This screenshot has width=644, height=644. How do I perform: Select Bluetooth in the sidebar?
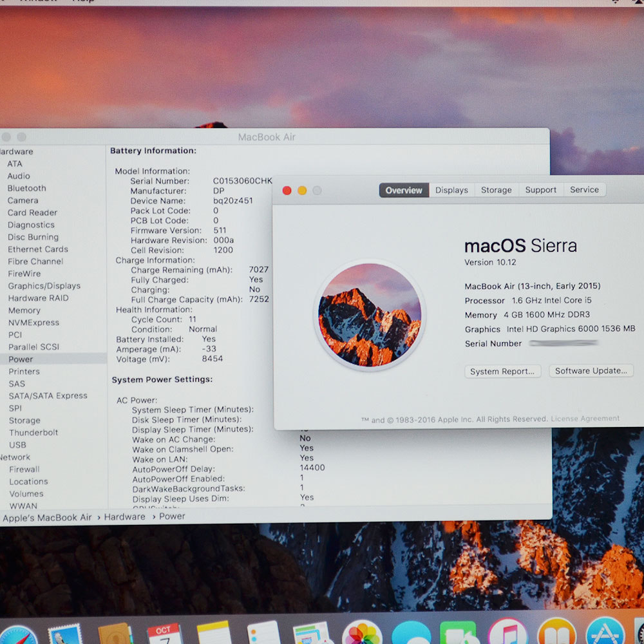[26, 188]
